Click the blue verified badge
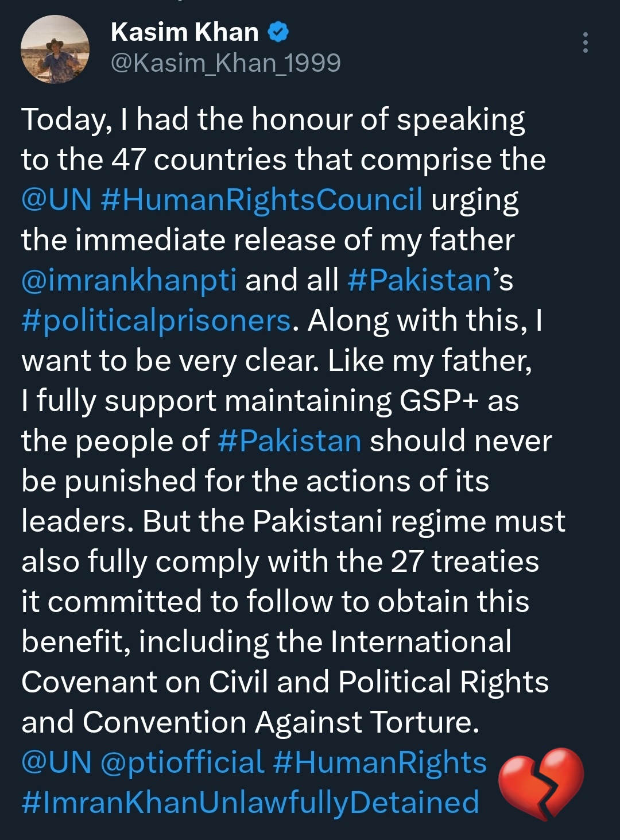The image size is (620, 840). tap(278, 32)
